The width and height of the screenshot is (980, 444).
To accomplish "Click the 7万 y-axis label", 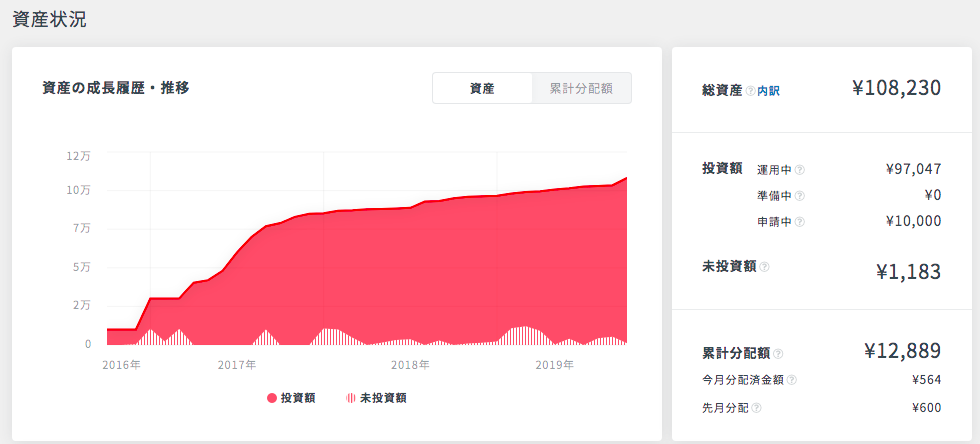I will pos(82,228).
